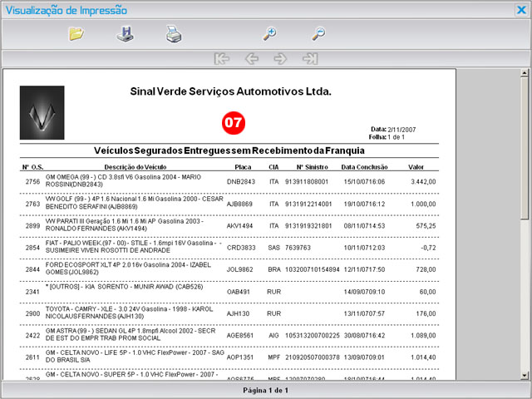Image resolution: width=532 pixels, height=399 pixels.
Task: Click conclusion date 15/10/07 16:06
Action: 364,182
